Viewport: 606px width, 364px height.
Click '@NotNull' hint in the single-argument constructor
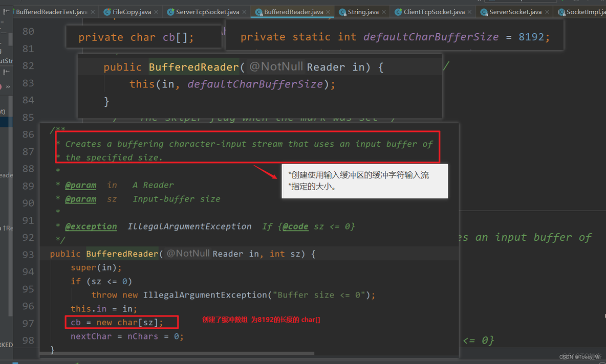point(276,66)
